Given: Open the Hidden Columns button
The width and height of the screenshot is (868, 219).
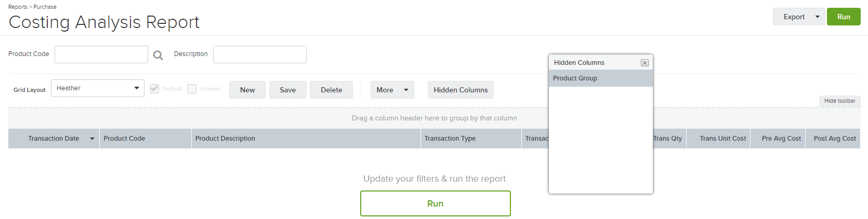Looking at the screenshot, I should [461, 90].
